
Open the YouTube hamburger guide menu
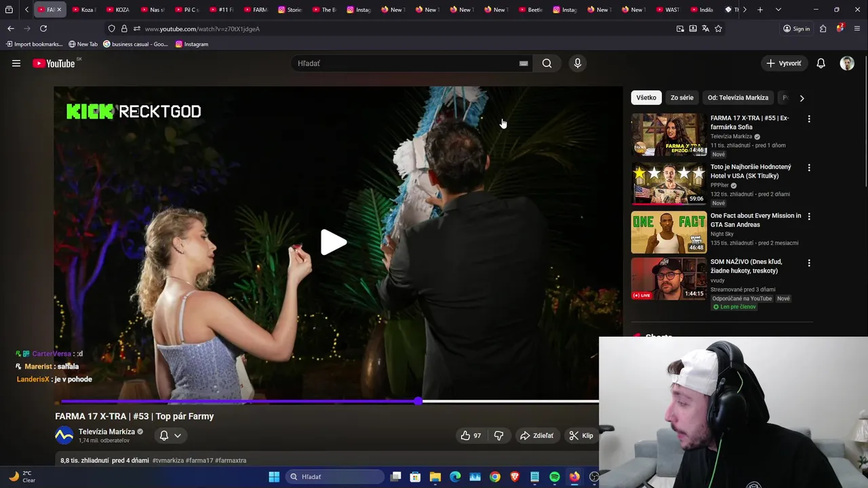pos(16,63)
